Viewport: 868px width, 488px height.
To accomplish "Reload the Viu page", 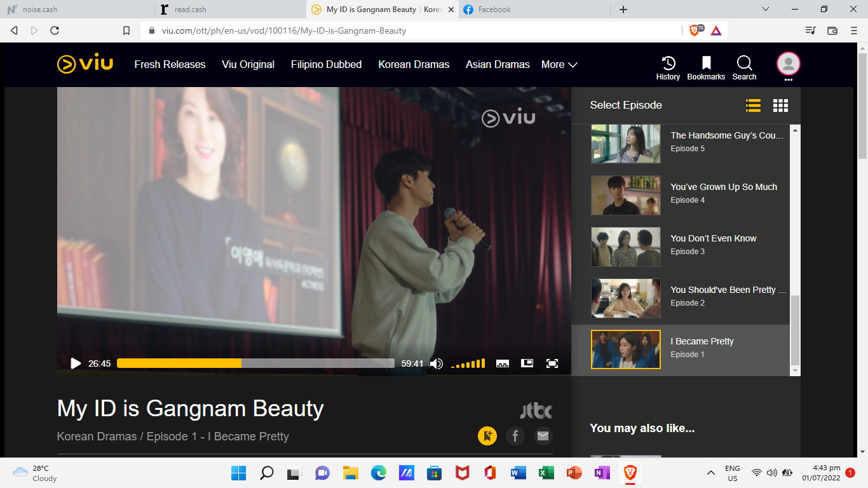I will [55, 30].
